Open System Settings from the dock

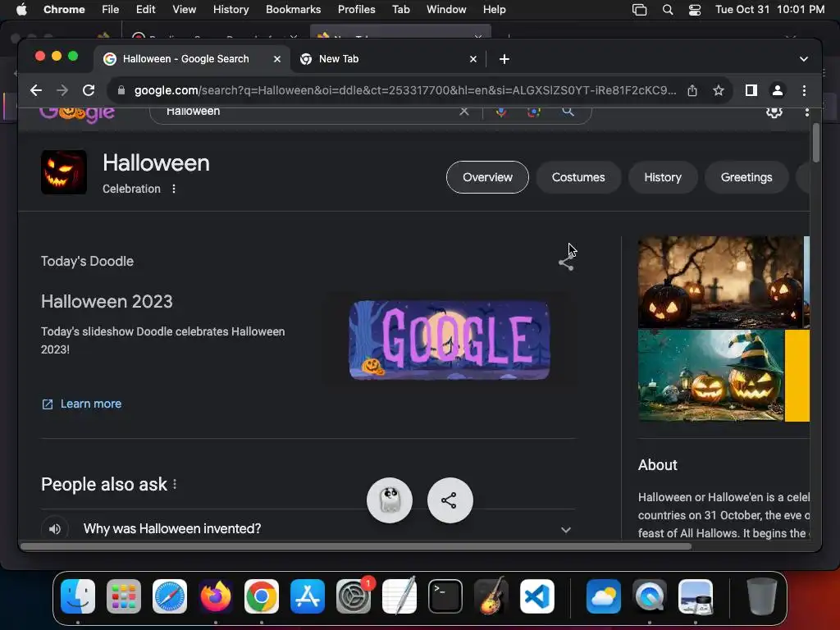pyautogui.click(x=354, y=596)
